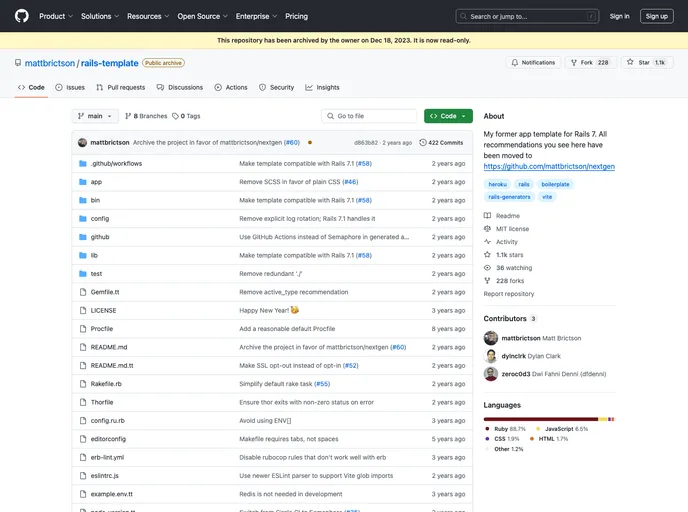Open the mattbrictson/nextgen URL link

coord(549,166)
